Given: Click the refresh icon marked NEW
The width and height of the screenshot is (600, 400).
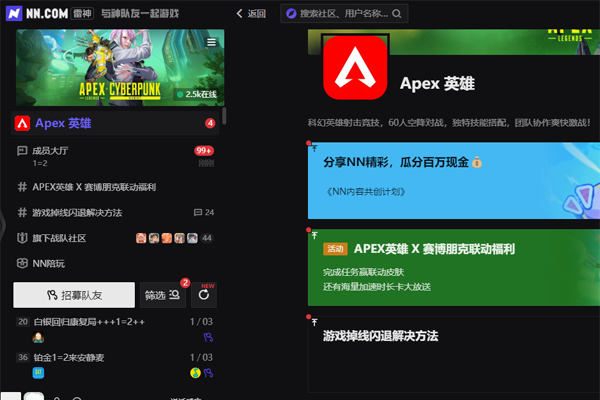Looking at the screenshot, I should 204,295.
